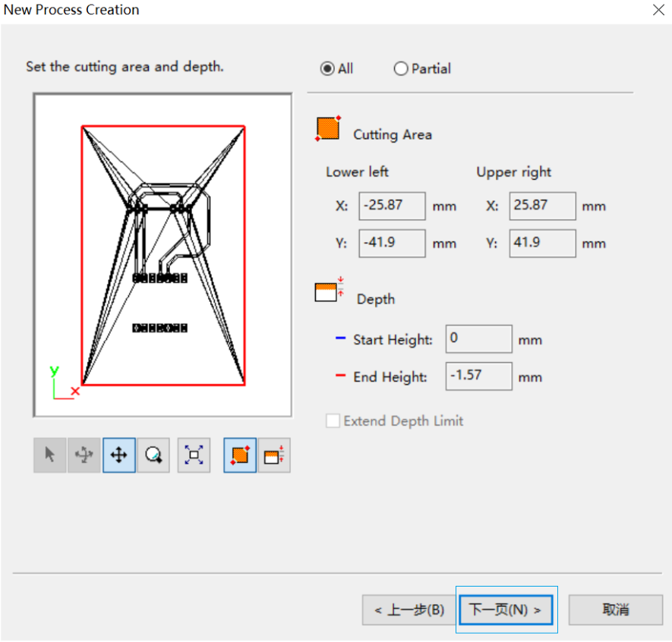
Task: Click the model preview thumbnail
Action: (162, 255)
